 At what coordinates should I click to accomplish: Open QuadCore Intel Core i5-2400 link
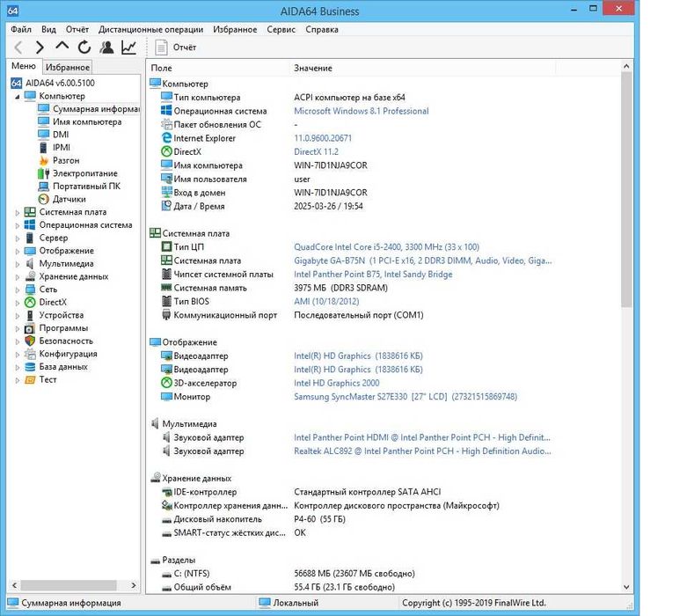[x=386, y=246]
